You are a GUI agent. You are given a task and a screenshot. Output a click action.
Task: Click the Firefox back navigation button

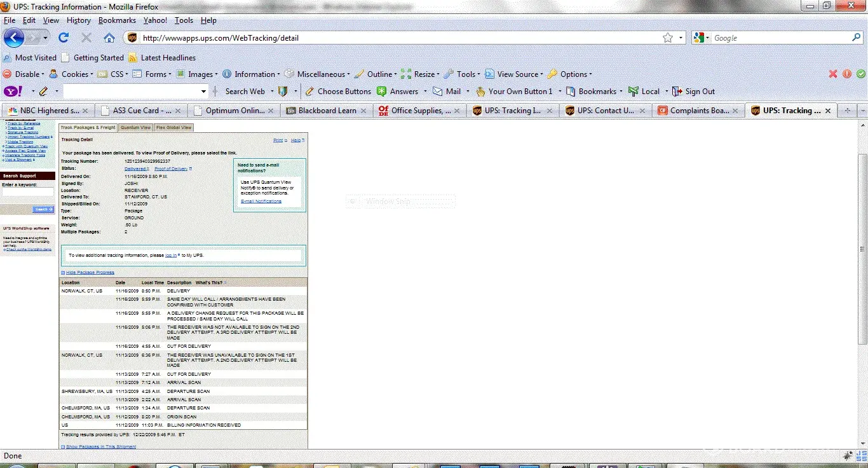click(14, 38)
